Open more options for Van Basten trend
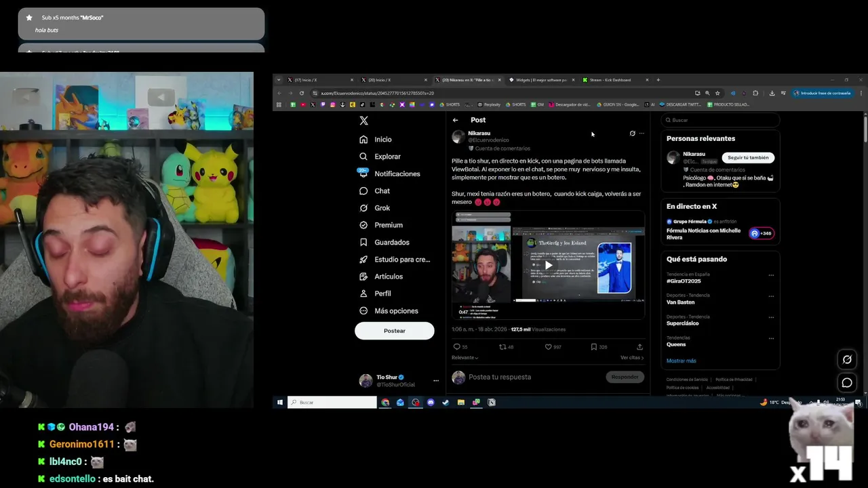868x488 pixels. click(x=771, y=296)
